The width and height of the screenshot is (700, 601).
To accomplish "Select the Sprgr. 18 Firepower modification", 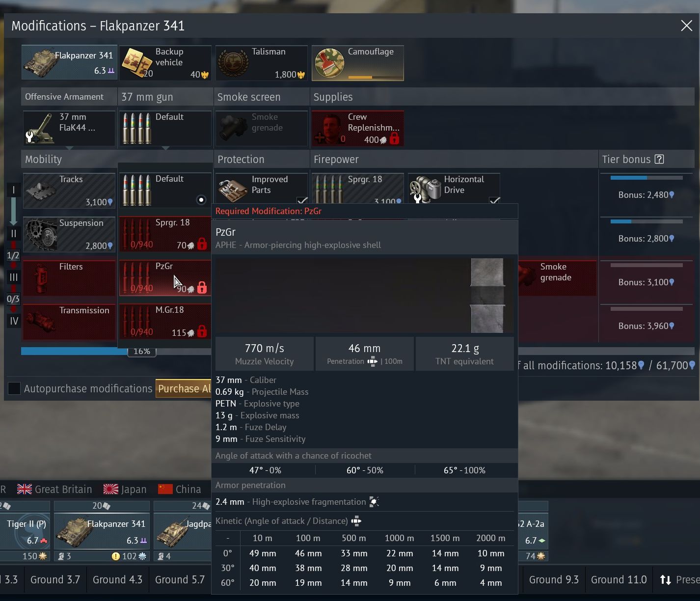I will 358,189.
